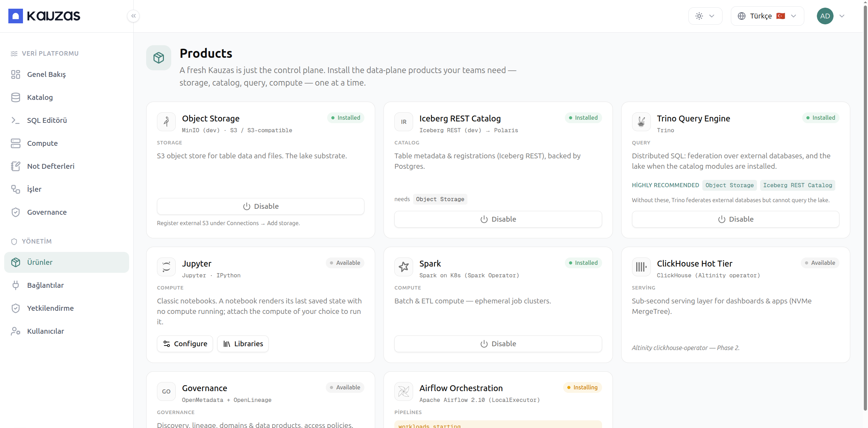Screen dimensions: 868x428
Task: Navigate to Compute section
Action: pyautogui.click(x=66, y=143)
